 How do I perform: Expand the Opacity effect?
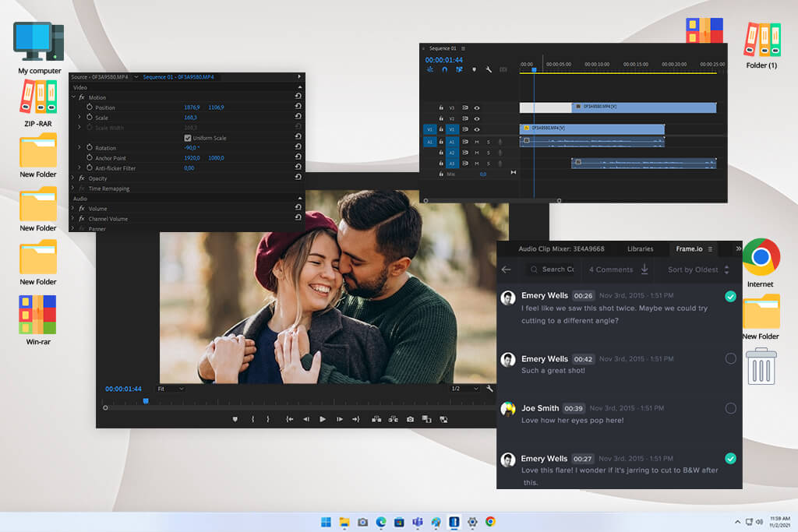pos(73,178)
